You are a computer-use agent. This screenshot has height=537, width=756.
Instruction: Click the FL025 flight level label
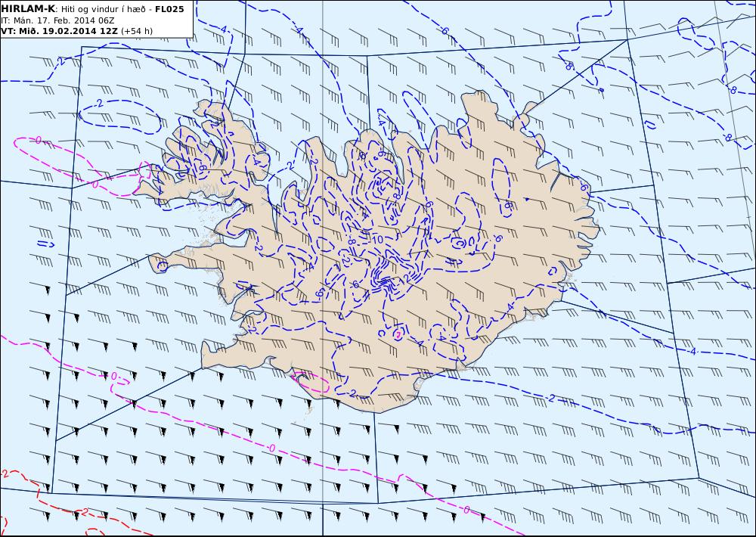(x=169, y=9)
